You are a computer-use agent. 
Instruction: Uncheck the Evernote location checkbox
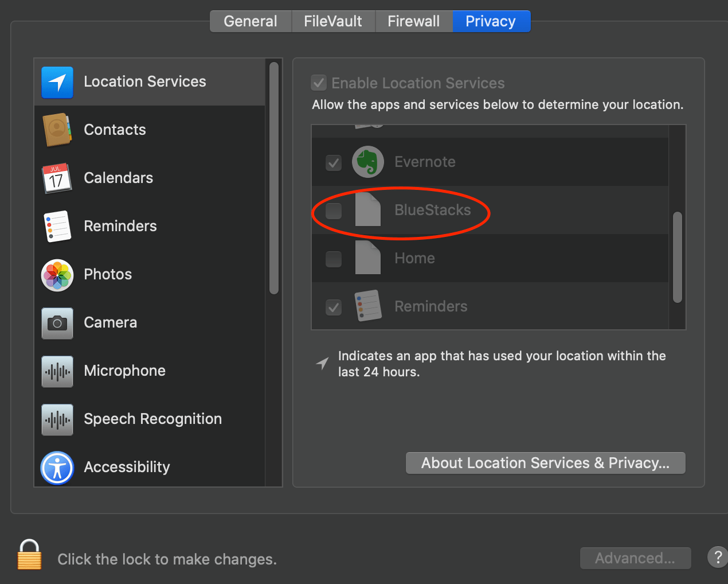[334, 162]
